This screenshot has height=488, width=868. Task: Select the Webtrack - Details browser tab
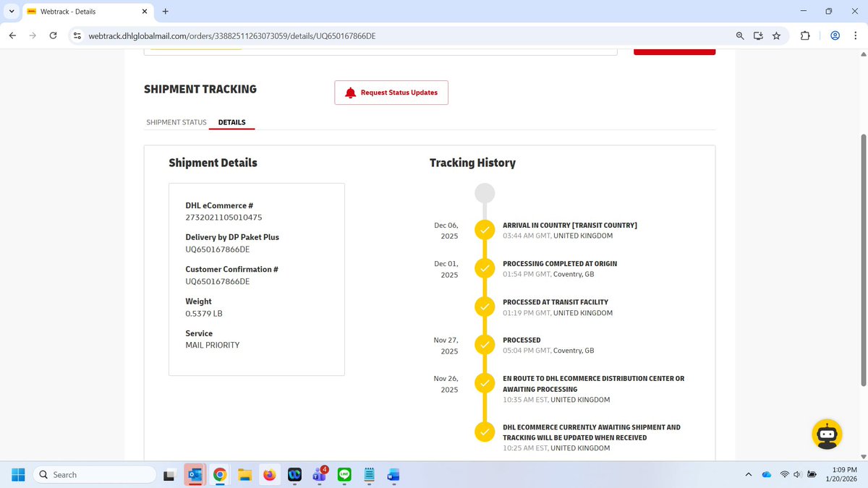click(x=87, y=12)
